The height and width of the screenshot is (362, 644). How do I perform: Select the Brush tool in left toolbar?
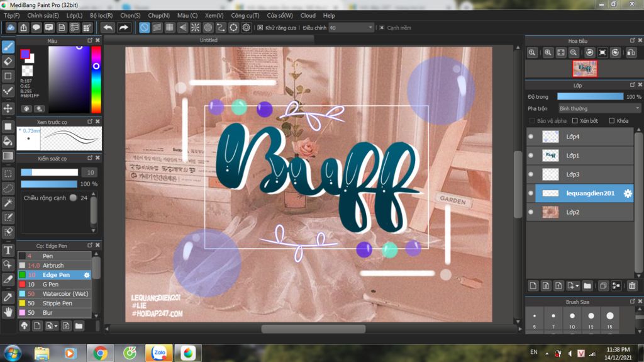tap(8, 47)
